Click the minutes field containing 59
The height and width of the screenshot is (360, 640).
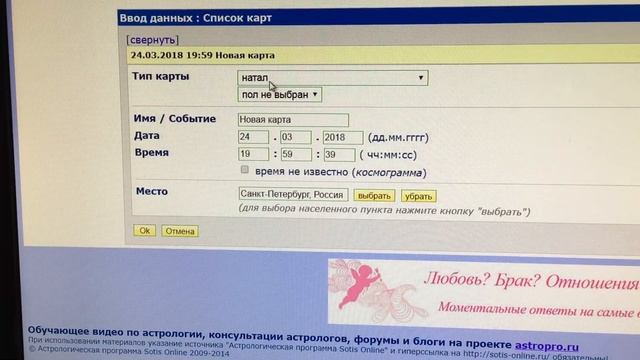[x=296, y=154]
